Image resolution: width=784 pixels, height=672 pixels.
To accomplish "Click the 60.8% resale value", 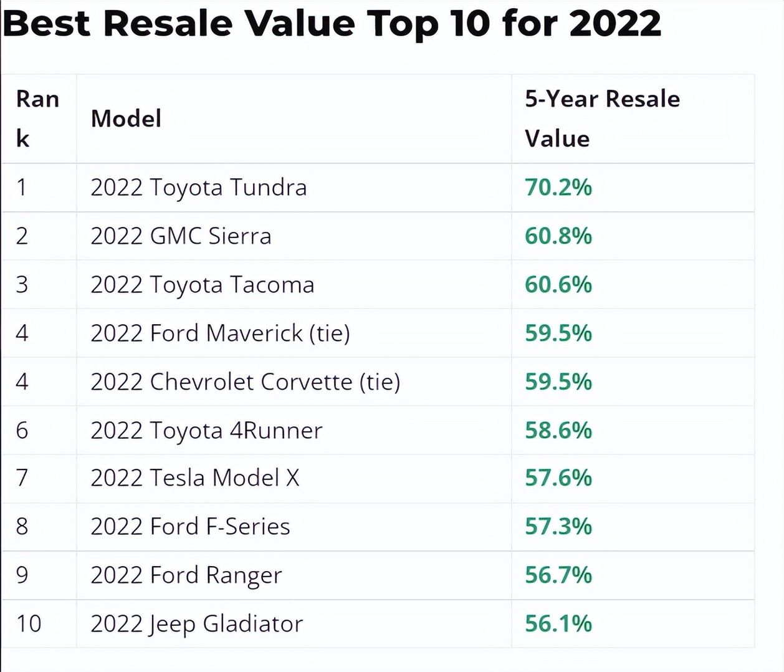I will coord(558,236).
